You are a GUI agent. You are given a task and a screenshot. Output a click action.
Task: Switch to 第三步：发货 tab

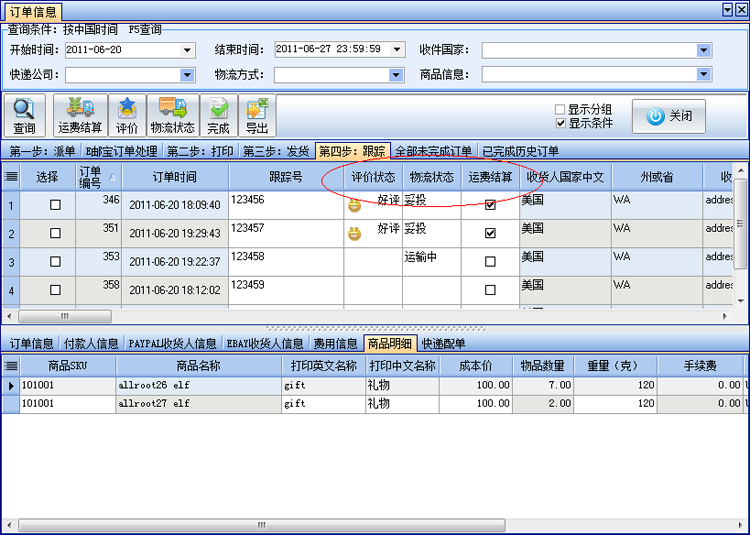(x=276, y=151)
